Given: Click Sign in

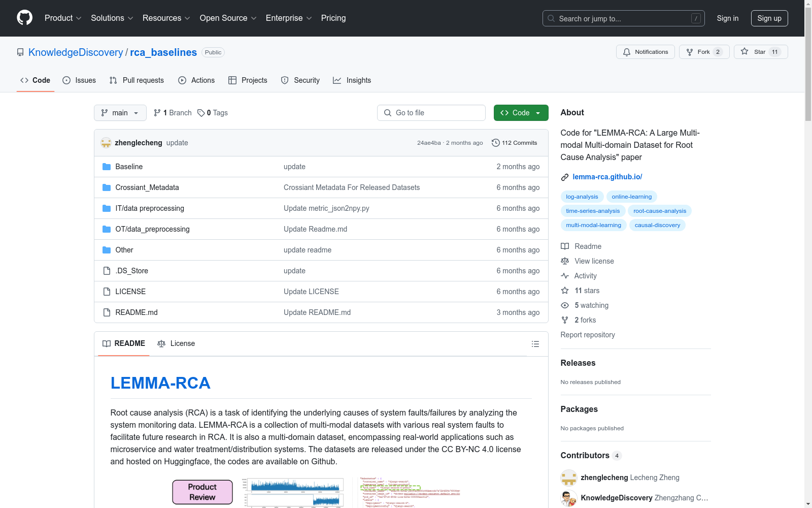Looking at the screenshot, I should click(x=728, y=18).
